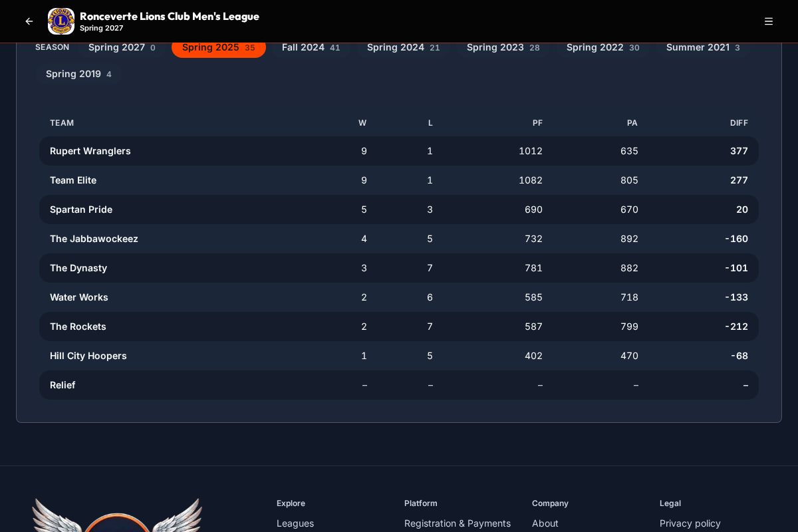Click the PF column header

[537, 123]
